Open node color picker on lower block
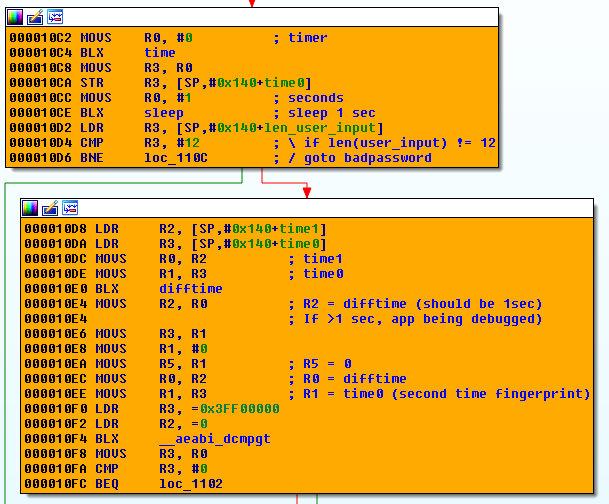 [x=30, y=208]
